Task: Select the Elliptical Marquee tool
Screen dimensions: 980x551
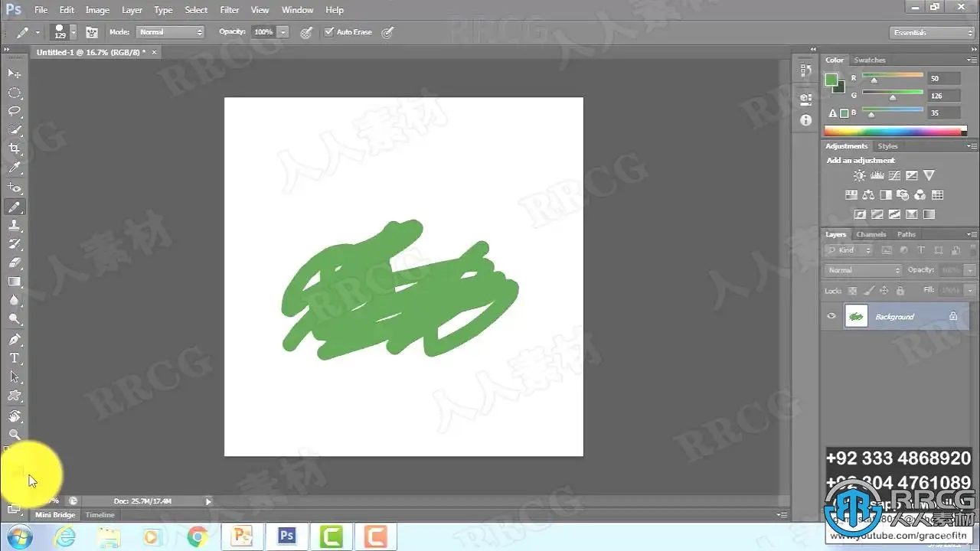Action: coord(15,92)
